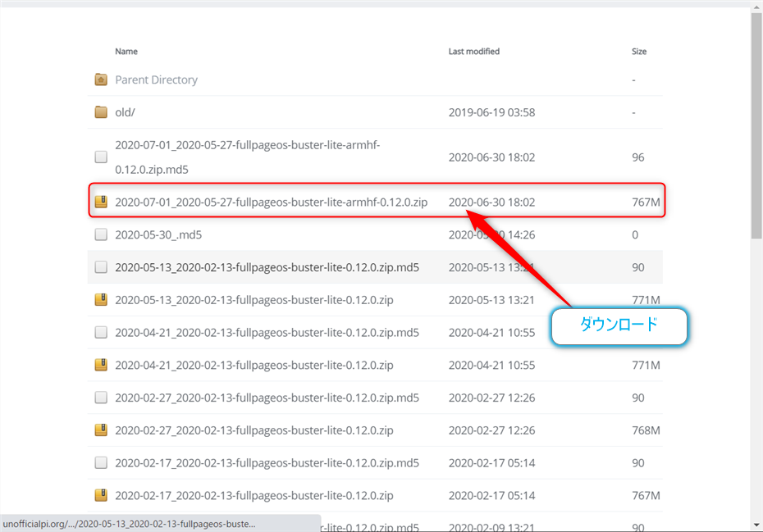Click the zip icon for 2020-02-27 zip
The height and width of the screenshot is (532, 763).
[101, 430]
